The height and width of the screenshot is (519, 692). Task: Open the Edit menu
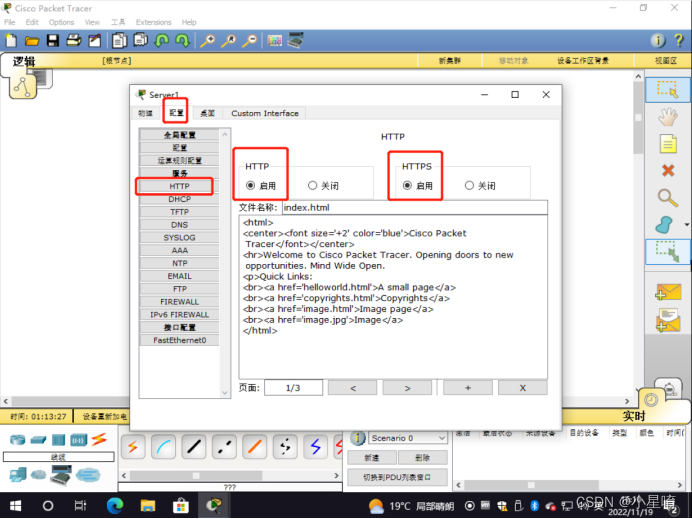[x=32, y=22]
